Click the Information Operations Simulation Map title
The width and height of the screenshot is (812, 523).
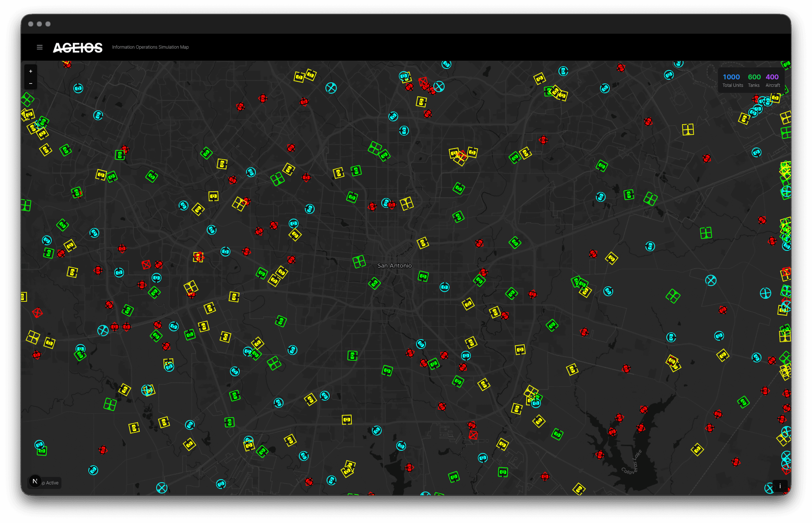click(x=150, y=47)
